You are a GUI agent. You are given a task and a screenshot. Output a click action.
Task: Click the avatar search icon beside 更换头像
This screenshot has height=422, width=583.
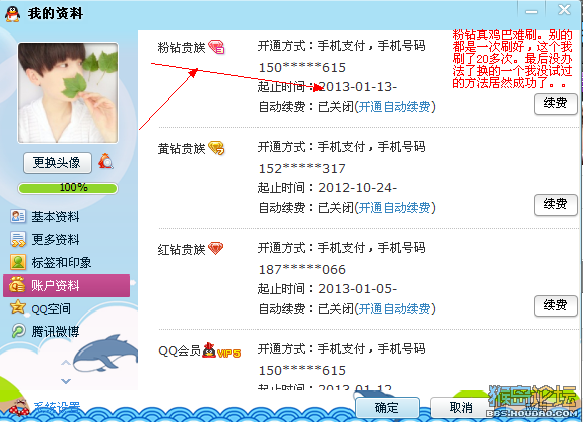coord(106,162)
